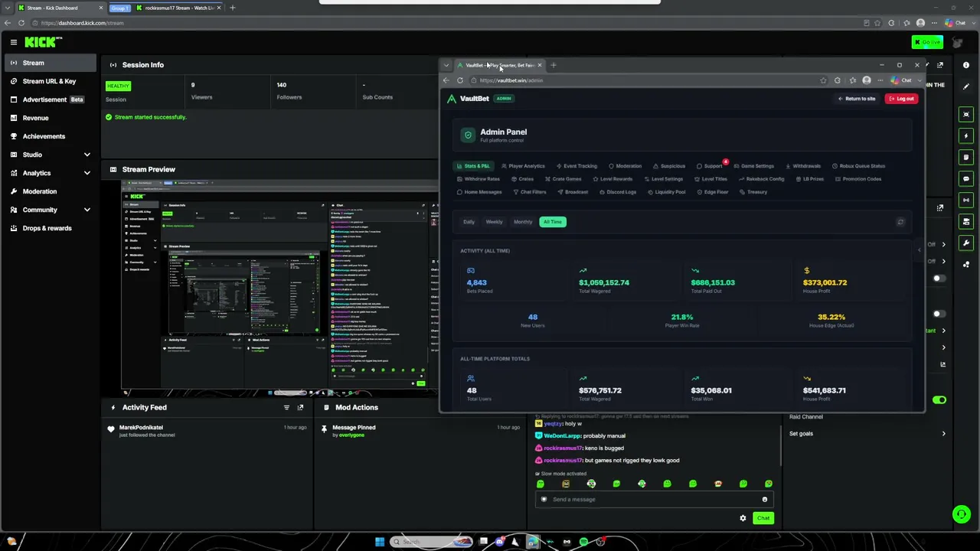Viewport: 980px width, 551px height.
Task: Toggle the green switch above Raid Channel
Action: click(x=939, y=399)
